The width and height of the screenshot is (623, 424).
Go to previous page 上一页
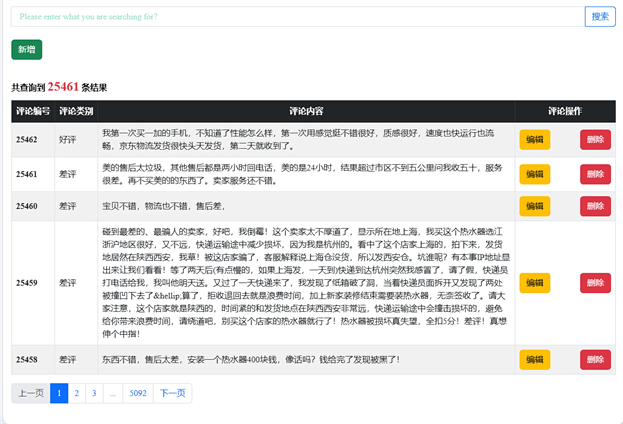[30, 393]
